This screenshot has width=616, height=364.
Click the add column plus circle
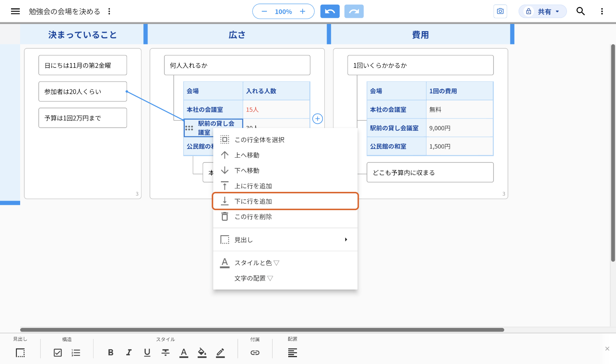point(318,119)
